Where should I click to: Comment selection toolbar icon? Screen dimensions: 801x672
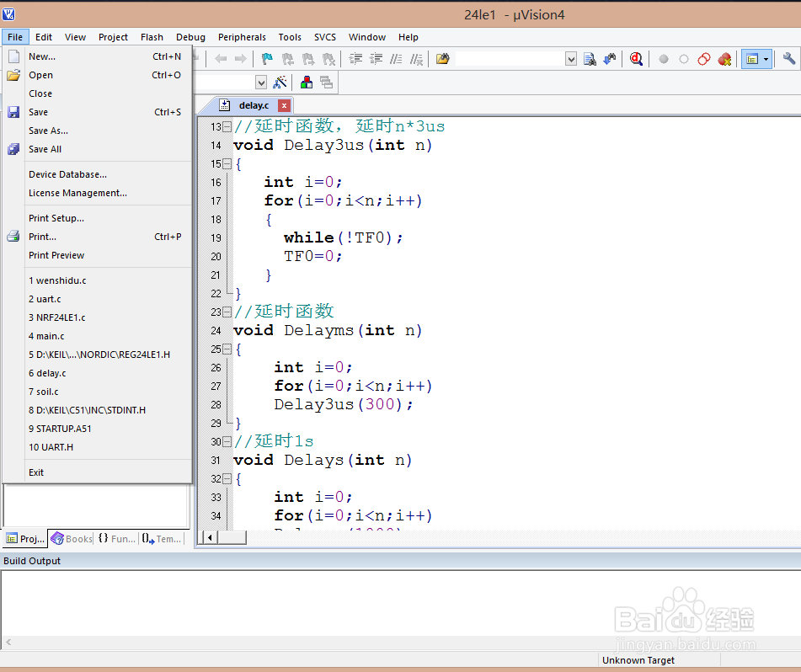396,59
